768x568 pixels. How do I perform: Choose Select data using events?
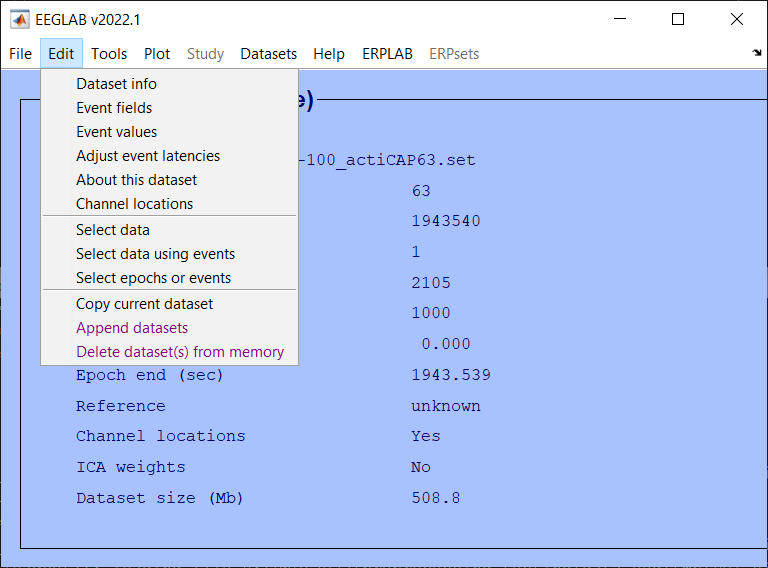(x=155, y=254)
